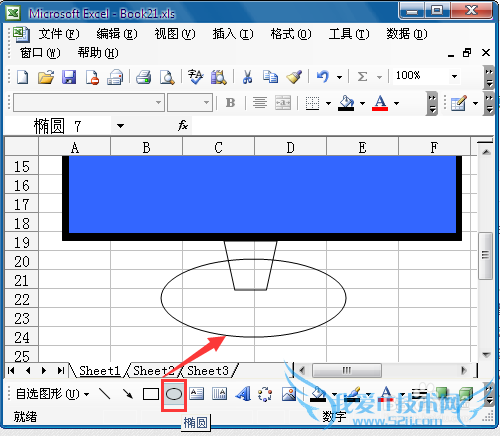Click the drawing fill color bucket
This screenshot has width=500, height=436.
coord(318,394)
